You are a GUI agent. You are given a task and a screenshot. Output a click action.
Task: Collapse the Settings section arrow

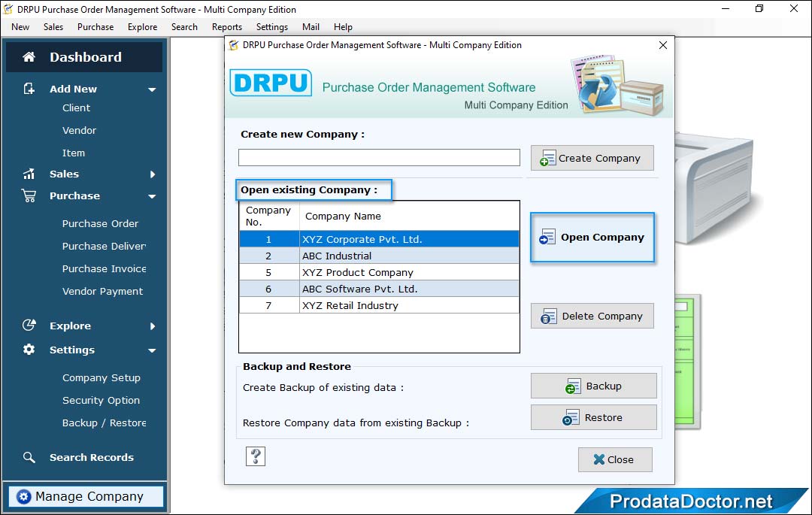click(152, 350)
